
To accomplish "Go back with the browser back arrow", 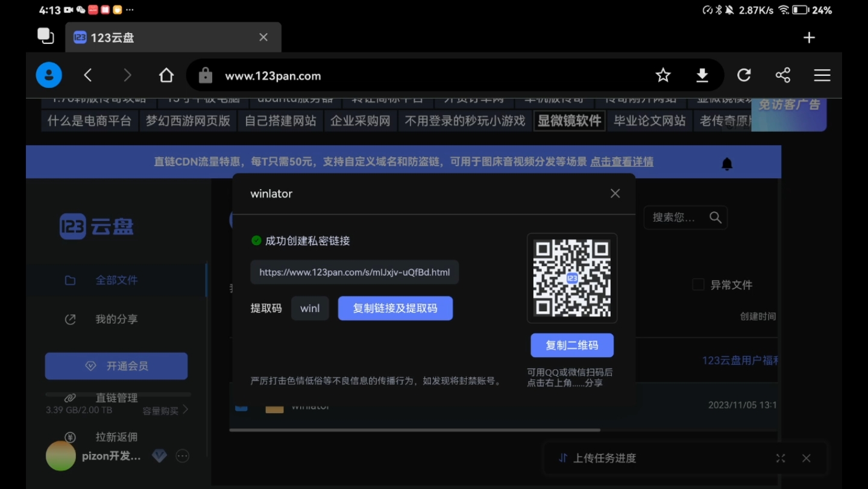I will point(88,75).
